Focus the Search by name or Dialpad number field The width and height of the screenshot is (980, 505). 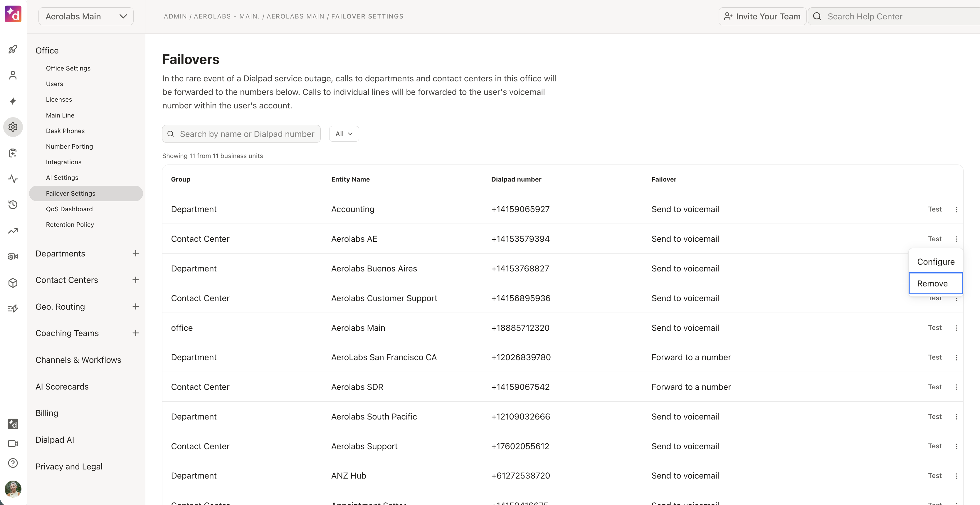tap(241, 134)
